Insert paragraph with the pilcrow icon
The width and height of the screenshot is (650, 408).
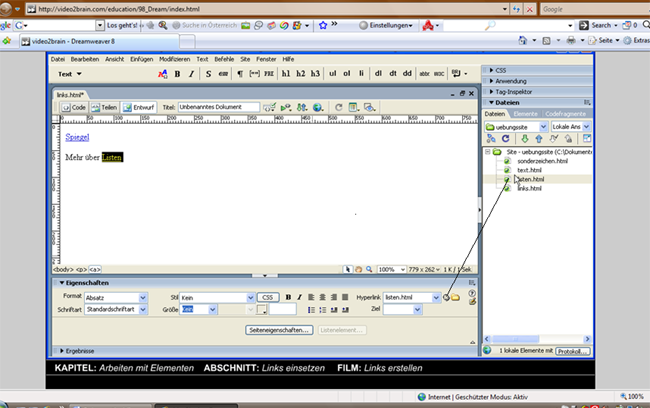coord(240,74)
